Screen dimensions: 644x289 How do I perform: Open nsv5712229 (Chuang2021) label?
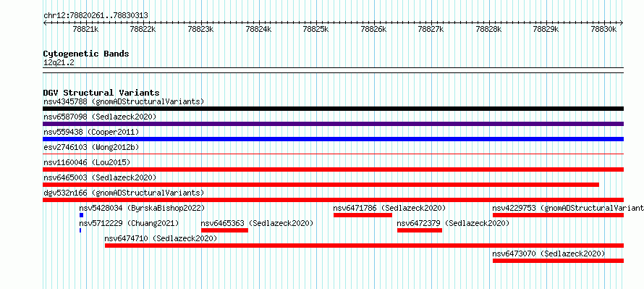click(129, 223)
